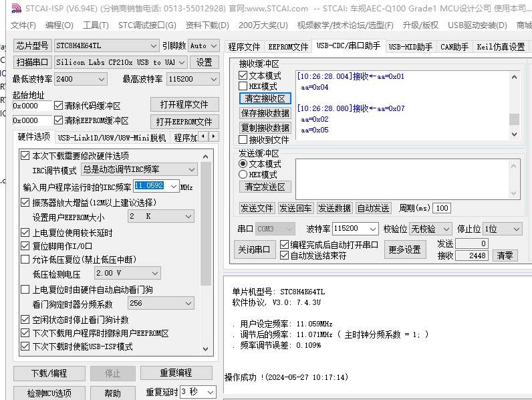This screenshot has width=532, height=400.
Task: Expand the 低压检测电压 2.00 V dropdown
Action: [x=155, y=273]
